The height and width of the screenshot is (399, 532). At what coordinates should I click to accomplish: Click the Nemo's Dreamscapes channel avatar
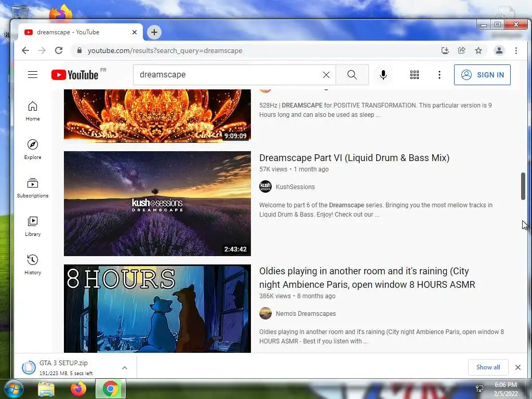click(265, 313)
